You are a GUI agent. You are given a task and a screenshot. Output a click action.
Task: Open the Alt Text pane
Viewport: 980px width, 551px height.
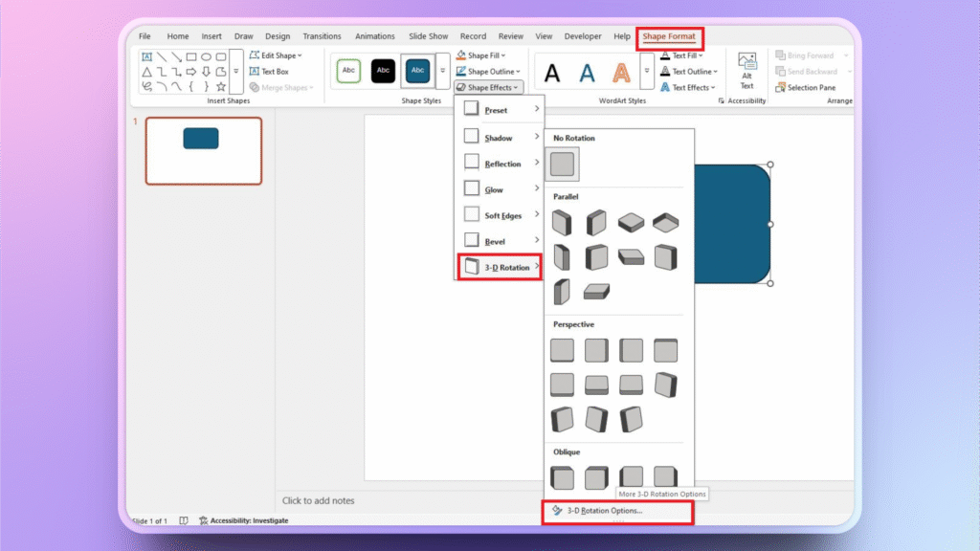click(x=746, y=70)
